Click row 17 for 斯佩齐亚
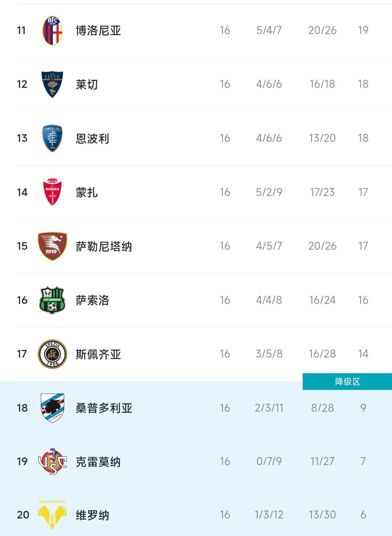 pyautogui.click(x=196, y=353)
